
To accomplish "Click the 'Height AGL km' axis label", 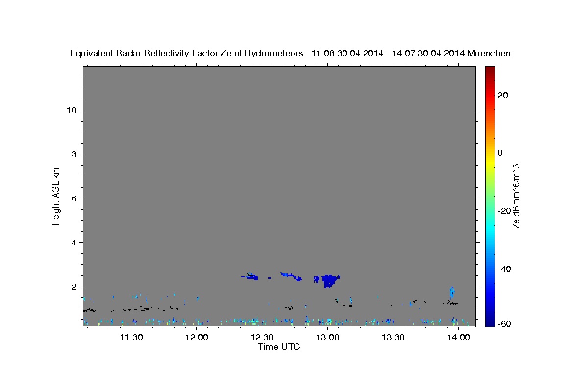I will coord(56,196).
